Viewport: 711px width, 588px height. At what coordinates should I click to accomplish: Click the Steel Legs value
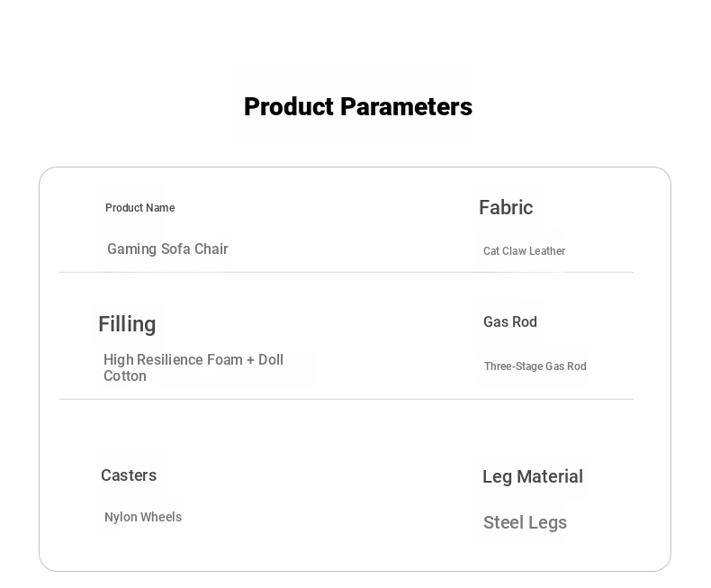point(525,522)
